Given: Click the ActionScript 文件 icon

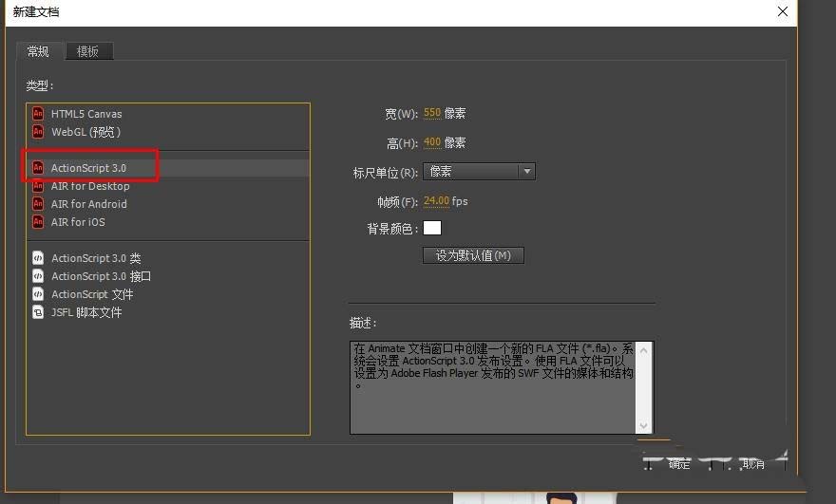Looking at the screenshot, I should (x=38, y=294).
